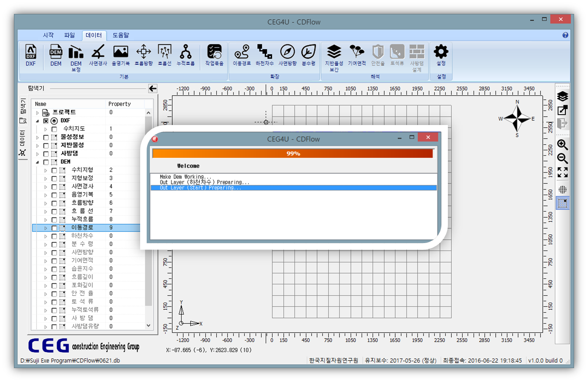Click the compass rose on the map
The width and height of the screenshot is (588, 382).
[517, 118]
